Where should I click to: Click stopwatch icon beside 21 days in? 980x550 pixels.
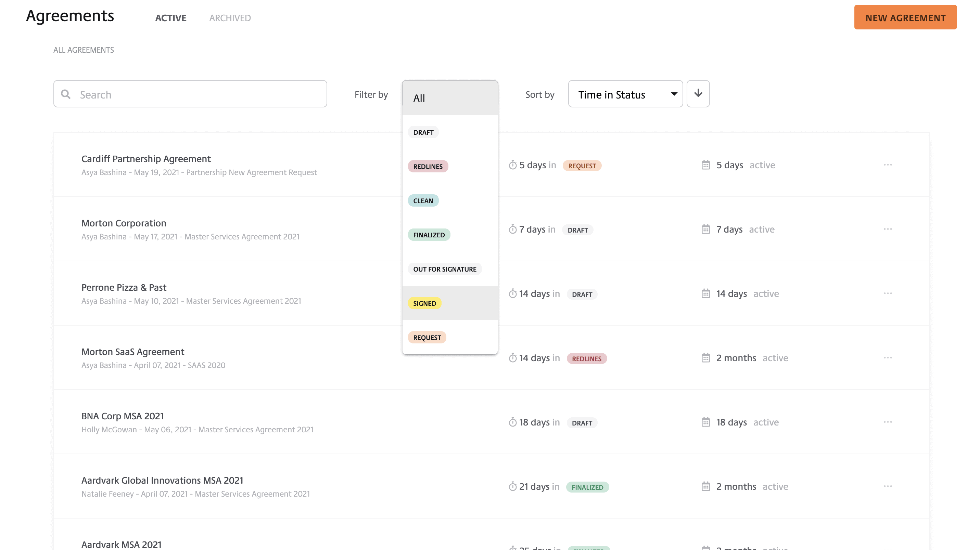click(513, 486)
